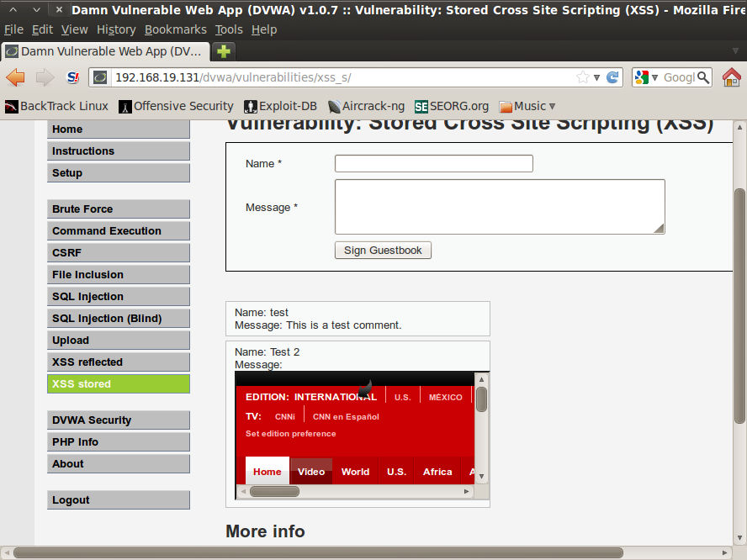This screenshot has height=560, width=747.
Task: Click the embedded frame vertical scrollbar thumb
Action: tap(482, 399)
